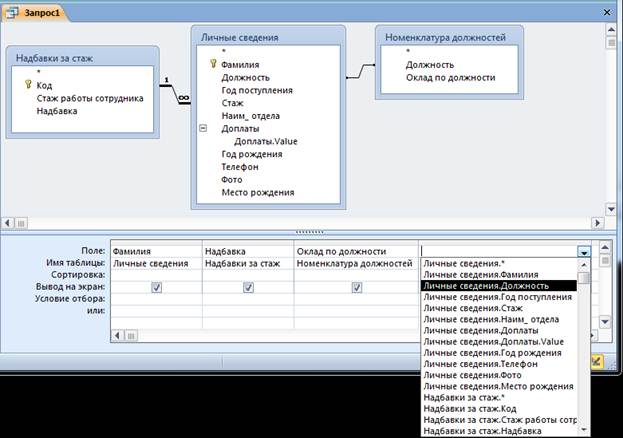Collapse the Доплаты multivalued field

pos(203,129)
